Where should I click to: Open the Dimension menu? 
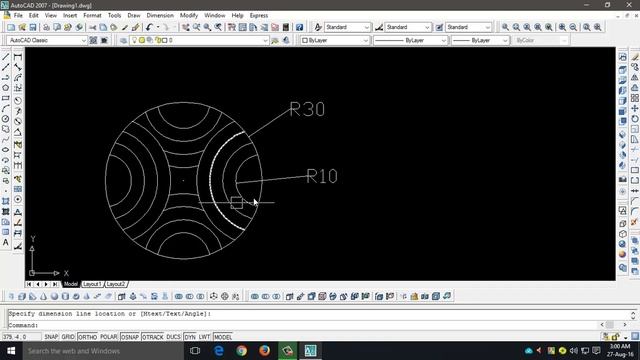tap(160, 16)
